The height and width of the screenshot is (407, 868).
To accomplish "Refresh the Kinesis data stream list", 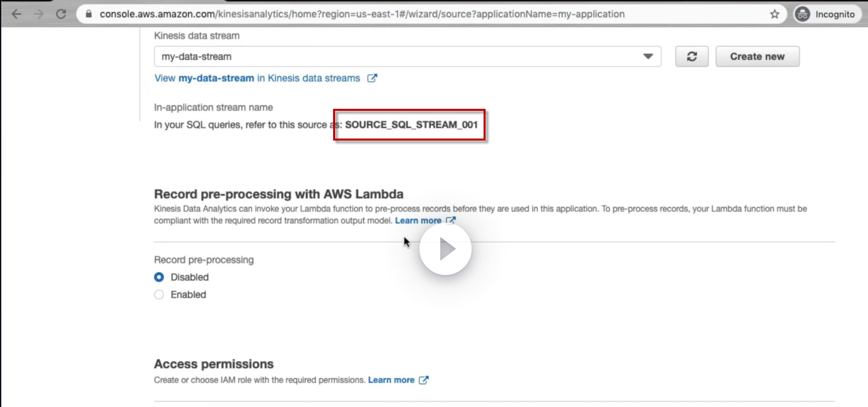I will point(692,56).
